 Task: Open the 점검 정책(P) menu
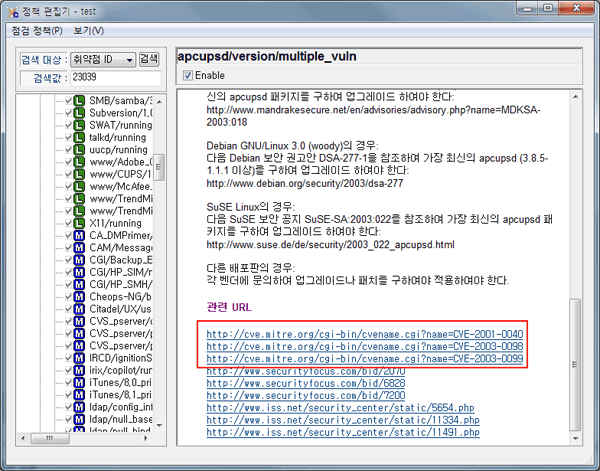point(37,31)
